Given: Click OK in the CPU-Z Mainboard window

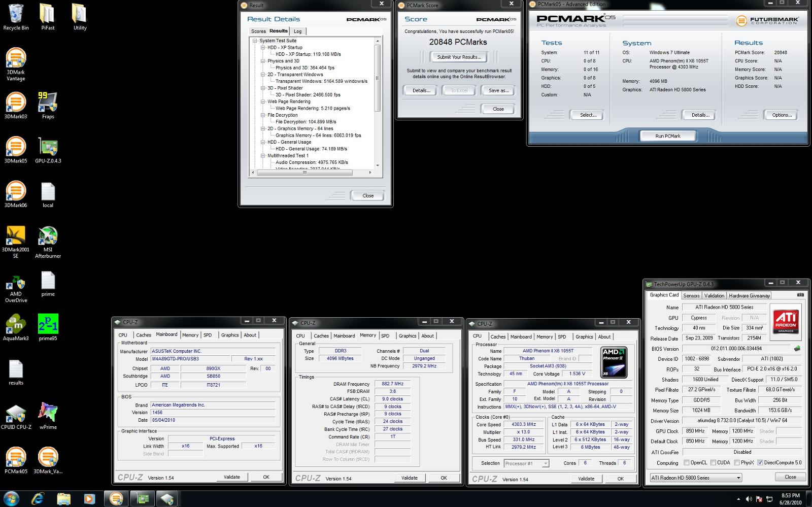Looking at the screenshot, I should 266,477.
